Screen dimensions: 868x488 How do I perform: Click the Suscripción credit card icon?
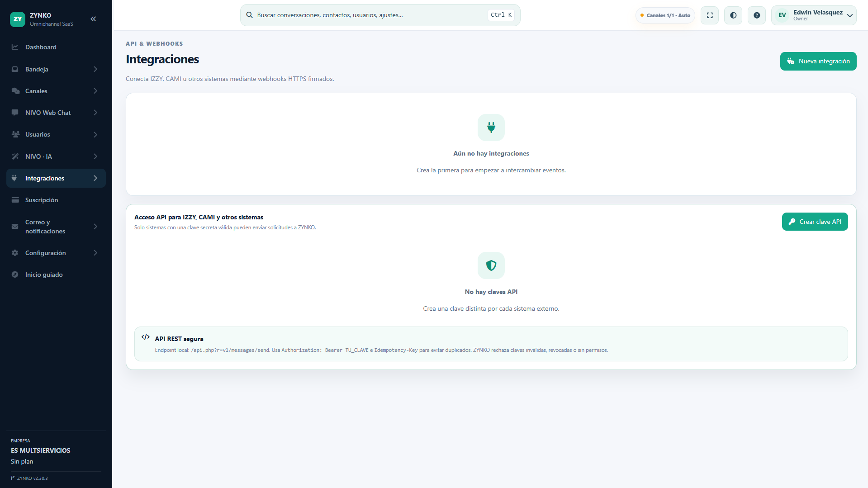click(x=15, y=200)
